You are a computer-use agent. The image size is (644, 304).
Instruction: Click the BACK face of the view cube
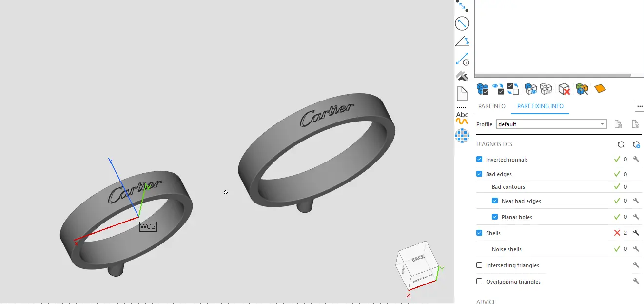pos(417,259)
